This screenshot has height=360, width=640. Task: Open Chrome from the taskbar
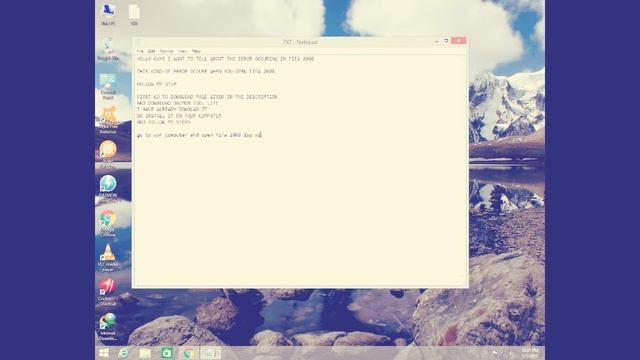(x=188, y=353)
